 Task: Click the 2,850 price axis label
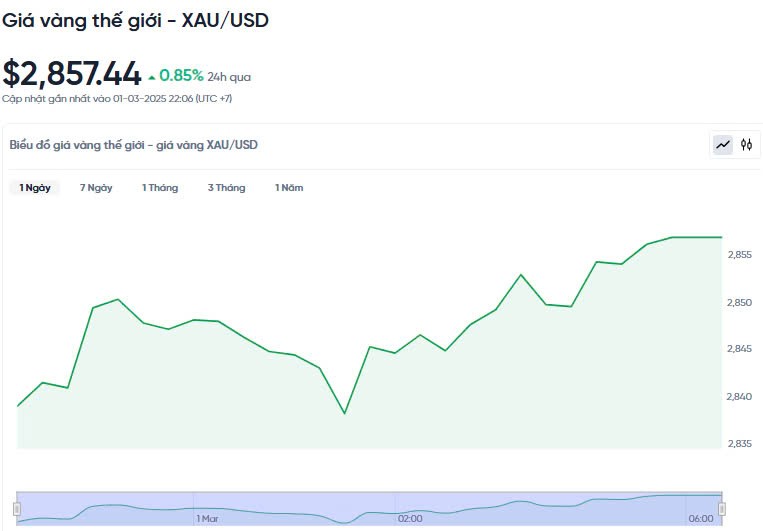pyautogui.click(x=739, y=302)
